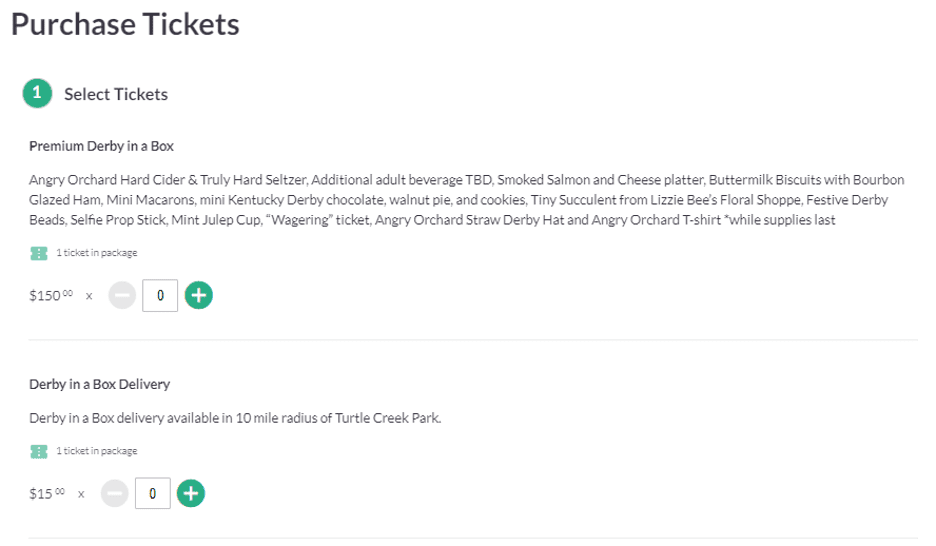The width and height of the screenshot is (936, 546).
Task: Add one Derby in a Box Delivery ticket
Action: point(191,493)
